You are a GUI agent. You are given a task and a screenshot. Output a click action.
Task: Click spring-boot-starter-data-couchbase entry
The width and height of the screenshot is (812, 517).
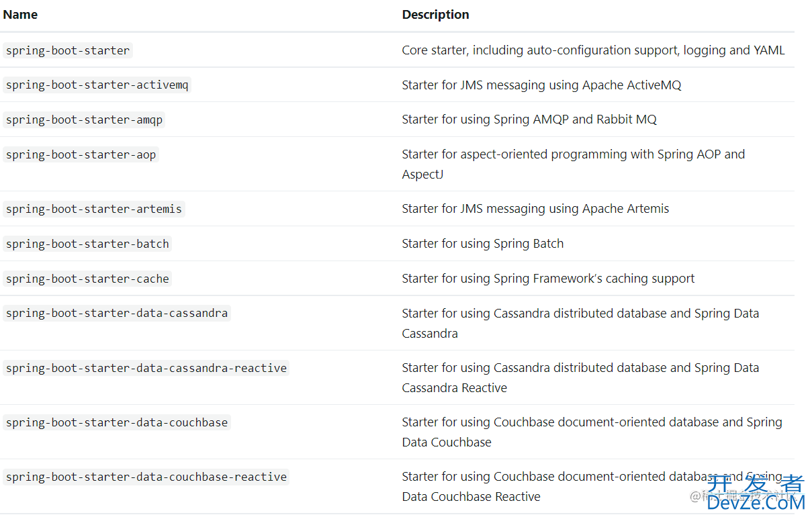click(x=117, y=422)
